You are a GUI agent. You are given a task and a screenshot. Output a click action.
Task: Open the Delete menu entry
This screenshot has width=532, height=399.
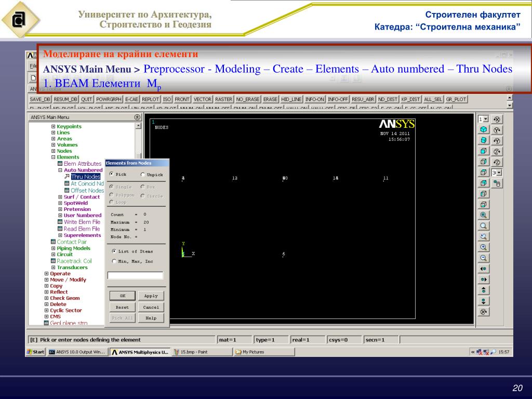tap(58, 304)
